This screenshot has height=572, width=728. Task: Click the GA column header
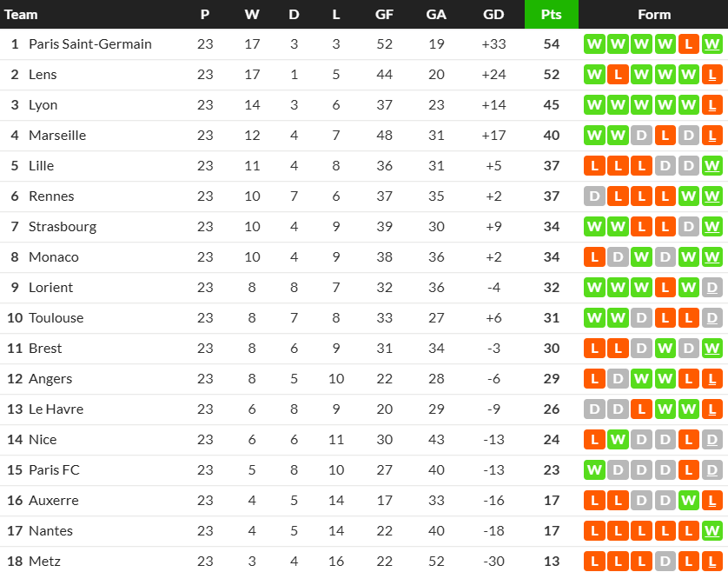coord(436,15)
